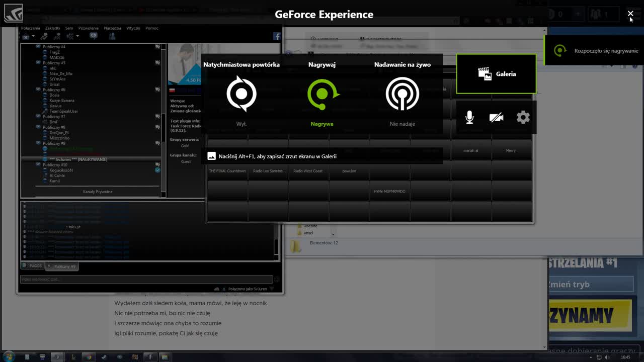Click the Merry soundboard button

(x=511, y=150)
